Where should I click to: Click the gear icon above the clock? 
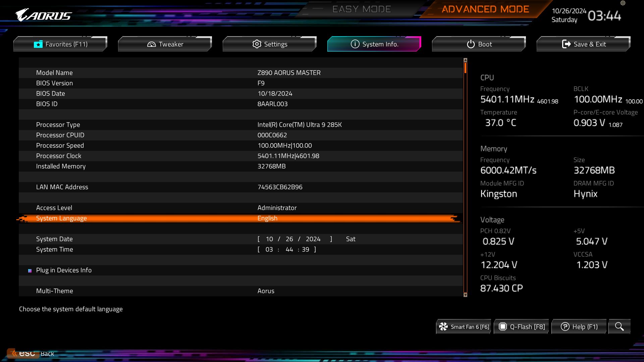[x=623, y=3]
